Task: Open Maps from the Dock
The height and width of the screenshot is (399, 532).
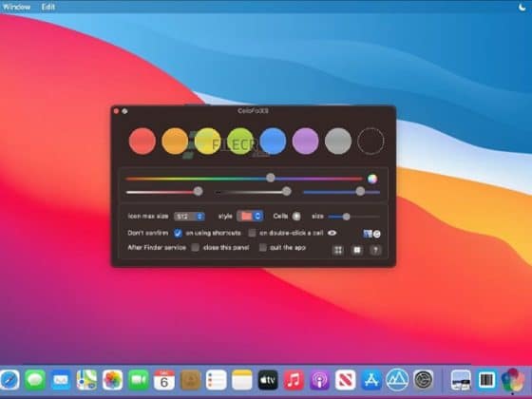Action: (86, 380)
